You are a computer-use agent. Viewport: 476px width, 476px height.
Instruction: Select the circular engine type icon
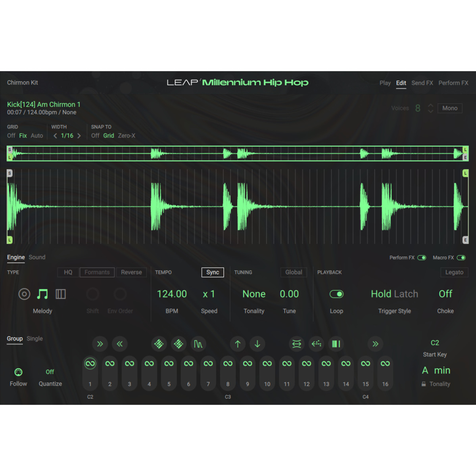pyautogui.click(x=24, y=294)
